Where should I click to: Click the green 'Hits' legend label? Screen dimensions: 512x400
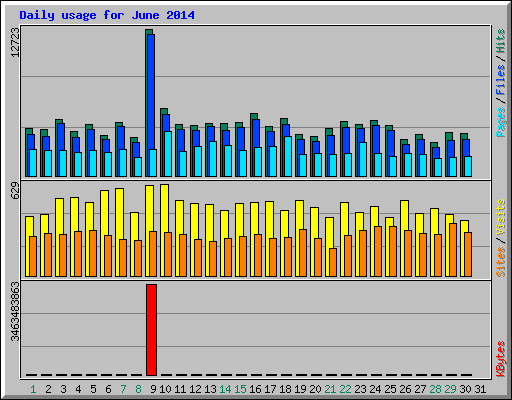click(x=500, y=41)
